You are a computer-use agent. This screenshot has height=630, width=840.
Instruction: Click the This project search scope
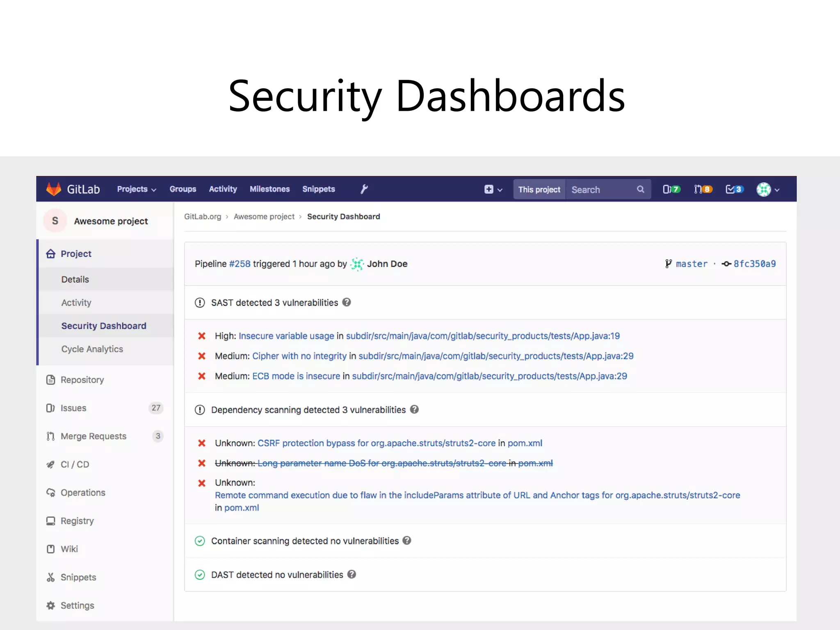click(539, 189)
